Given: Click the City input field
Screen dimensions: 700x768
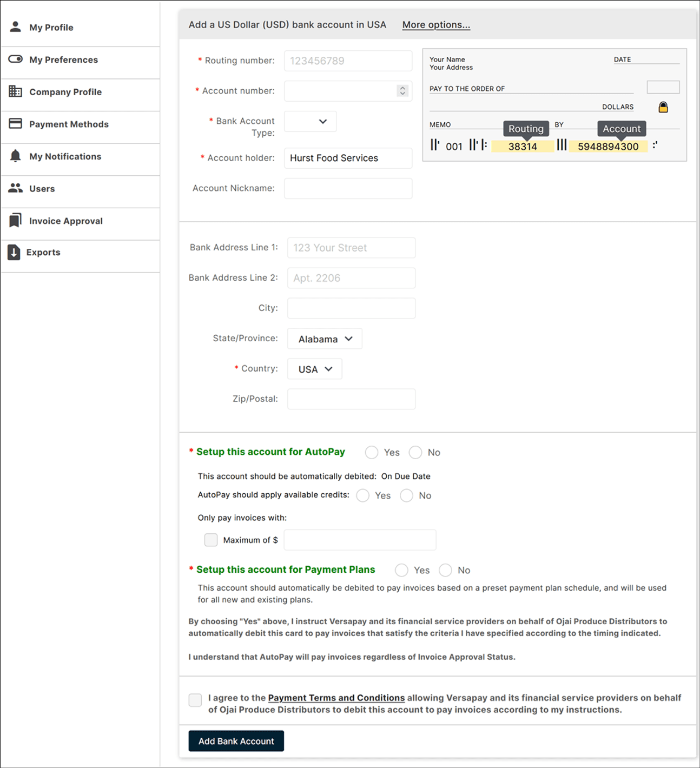Looking at the screenshot, I should 352,308.
